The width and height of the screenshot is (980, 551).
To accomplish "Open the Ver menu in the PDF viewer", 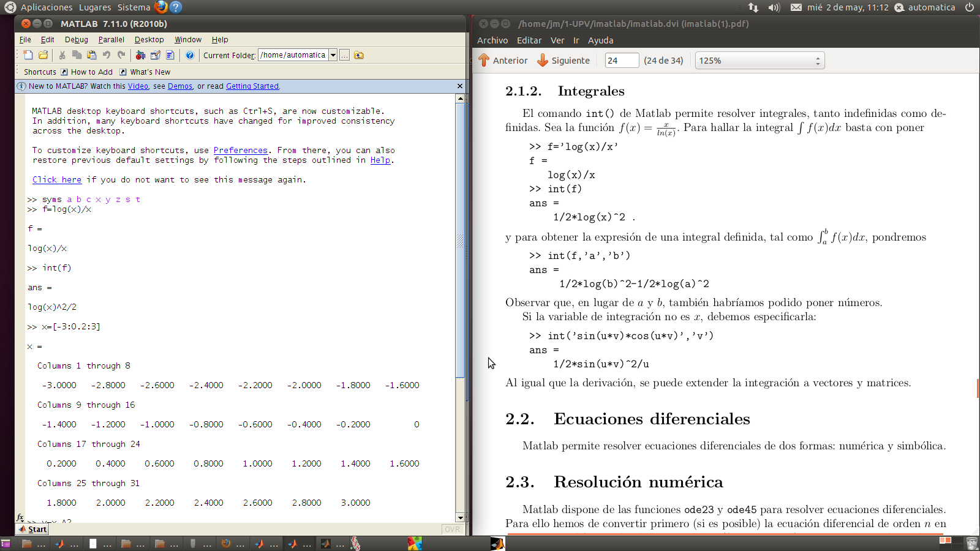I will tap(557, 40).
